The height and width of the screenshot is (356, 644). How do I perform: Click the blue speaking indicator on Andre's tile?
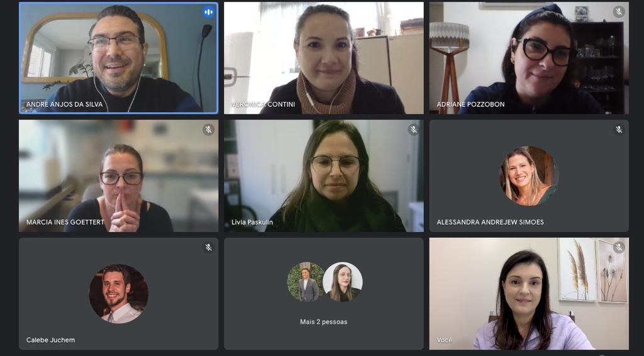209,12
